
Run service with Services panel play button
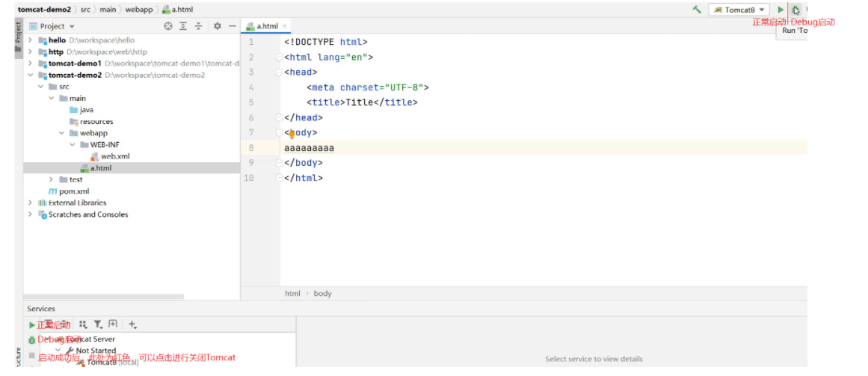tap(32, 325)
